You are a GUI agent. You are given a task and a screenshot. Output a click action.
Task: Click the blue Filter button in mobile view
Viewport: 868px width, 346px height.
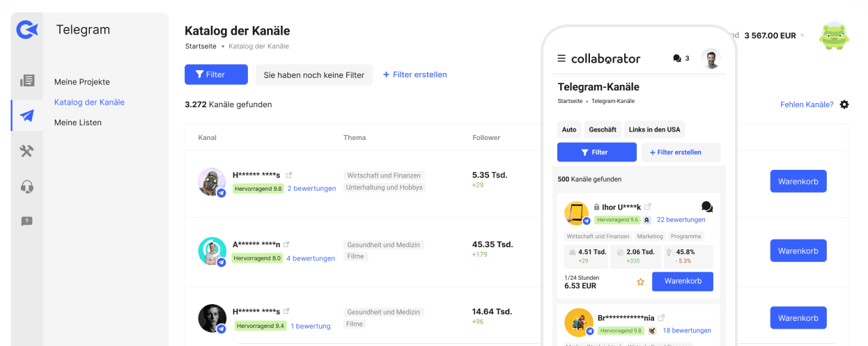click(597, 152)
